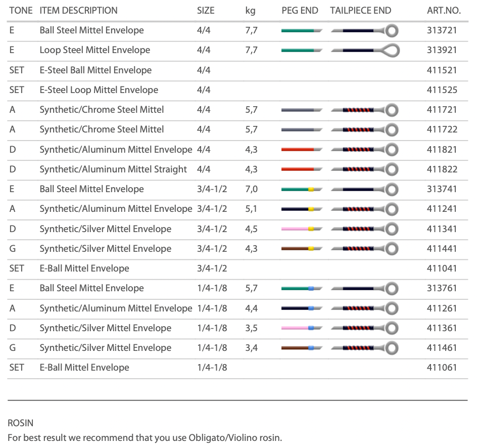The height and width of the screenshot is (448, 477).
Task: Click article number 411061
Action: click(442, 368)
